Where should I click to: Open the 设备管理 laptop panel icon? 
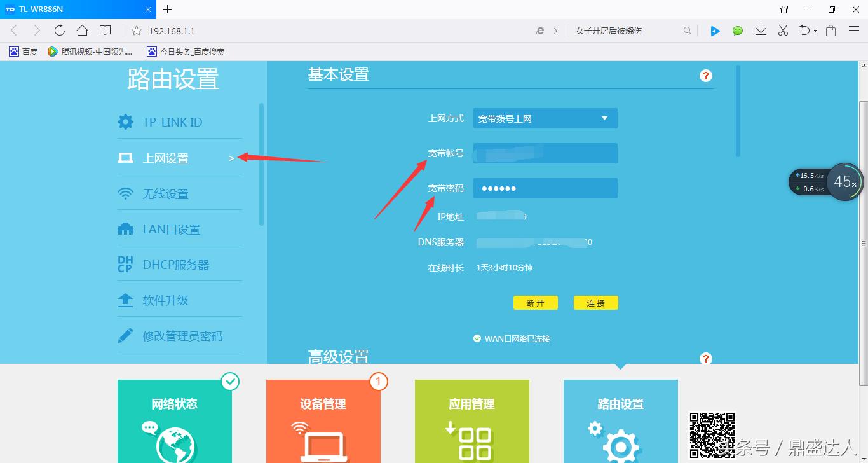click(323, 445)
